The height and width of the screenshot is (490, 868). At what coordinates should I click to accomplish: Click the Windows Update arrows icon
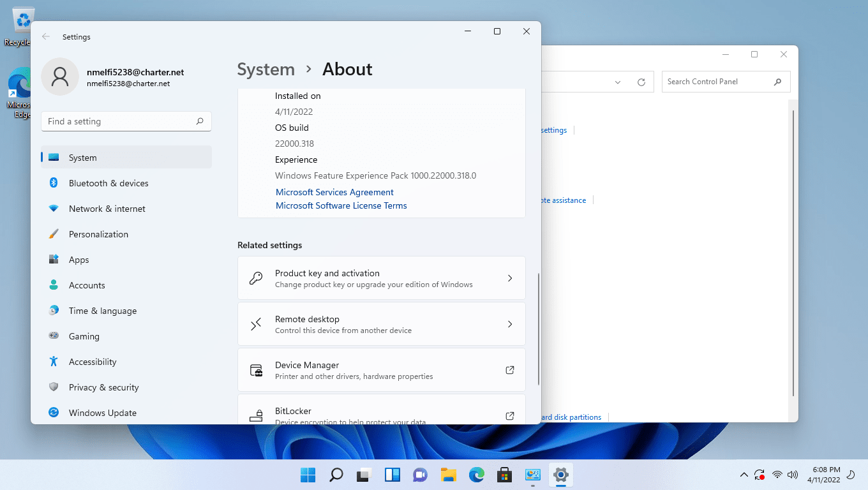tap(54, 413)
